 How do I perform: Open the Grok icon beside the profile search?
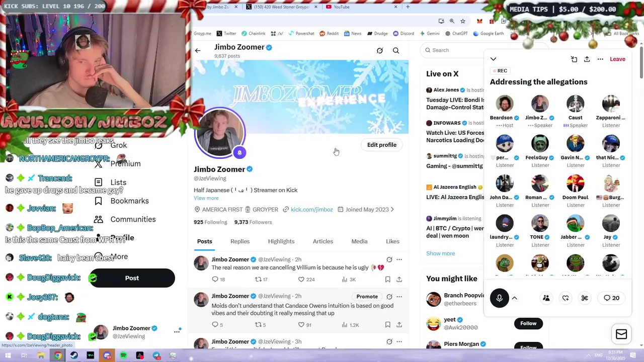click(380, 50)
